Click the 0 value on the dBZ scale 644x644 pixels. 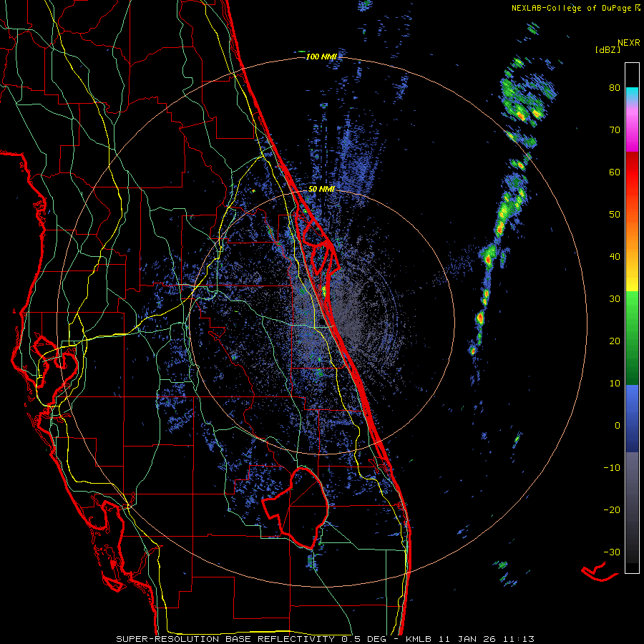618,426
